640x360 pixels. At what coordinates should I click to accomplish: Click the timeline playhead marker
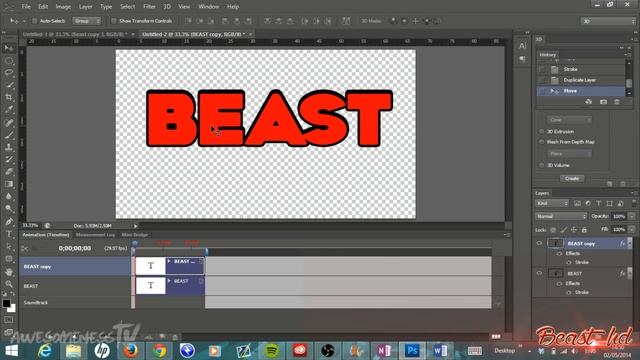coord(135,243)
